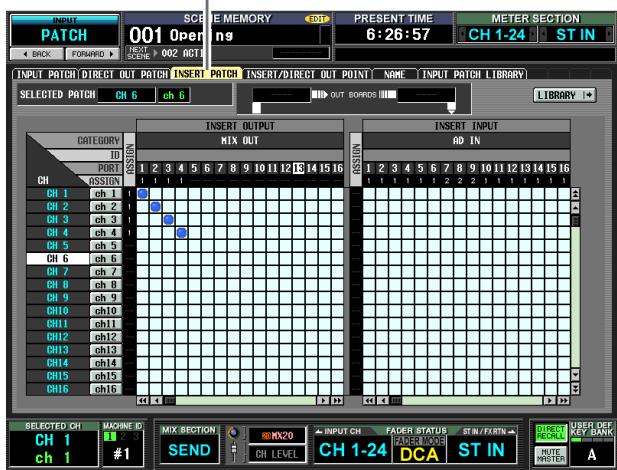Open INSERT/DIRECT OUT POINT tab

307,74
